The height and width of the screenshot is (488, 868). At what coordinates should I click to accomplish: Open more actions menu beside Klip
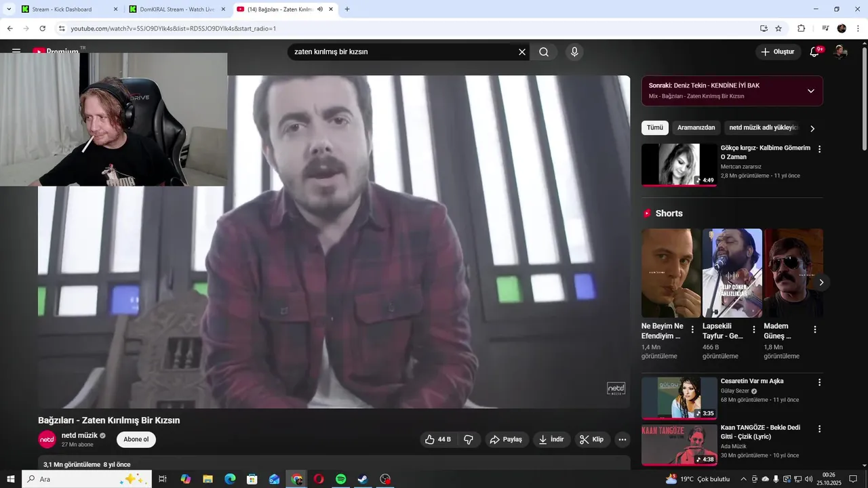pos(622,439)
